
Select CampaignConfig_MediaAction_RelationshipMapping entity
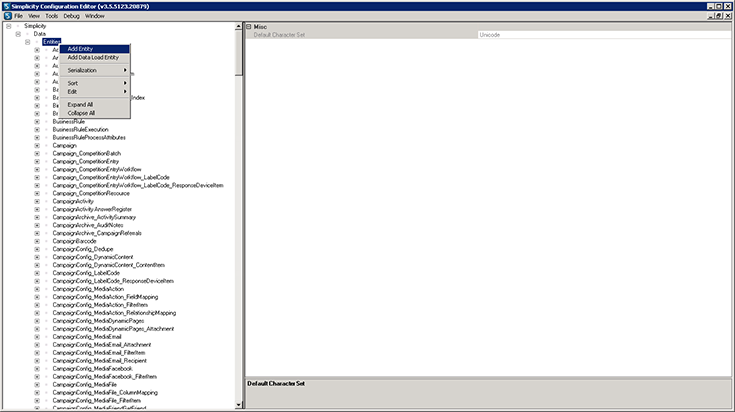114,313
